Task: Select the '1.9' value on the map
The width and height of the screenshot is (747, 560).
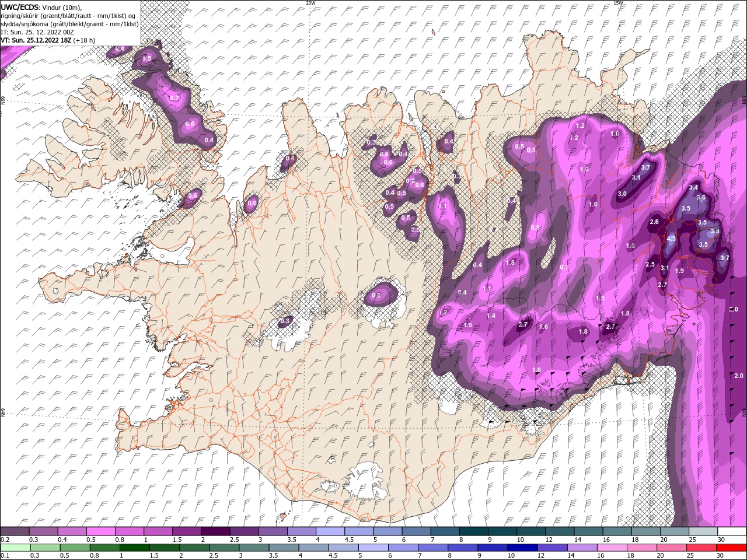Action: tap(679, 271)
